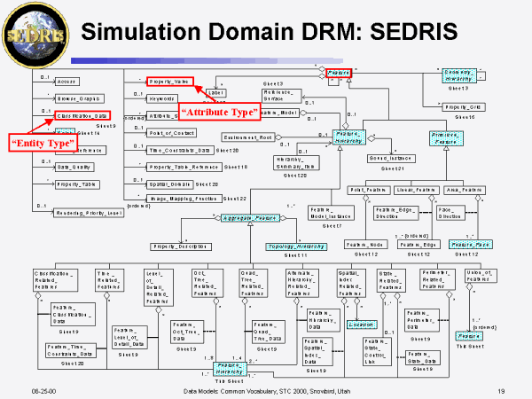Click the Property_Value box
Viewport: 532px width, 399px height.
[x=170, y=81]
